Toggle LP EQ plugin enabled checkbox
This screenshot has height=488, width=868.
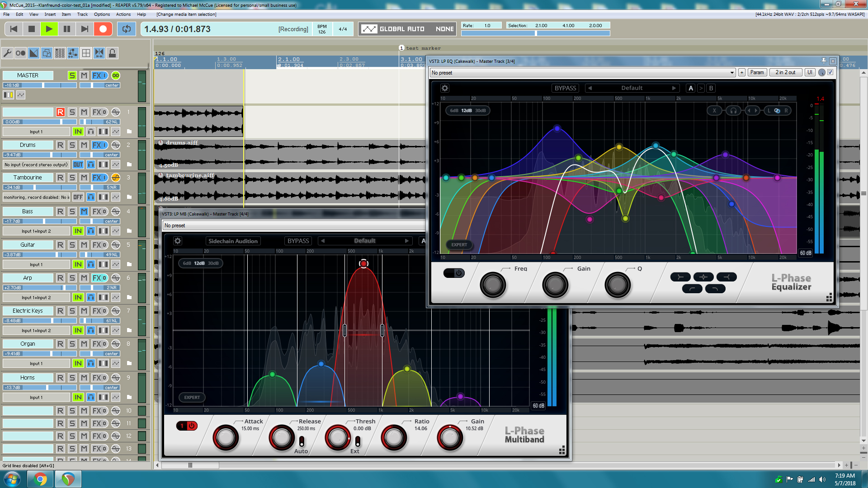[830, 72]
